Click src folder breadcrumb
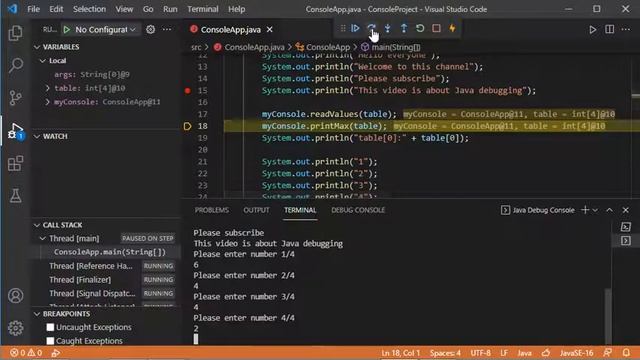 pyautogui.click(x=196, y=47)
